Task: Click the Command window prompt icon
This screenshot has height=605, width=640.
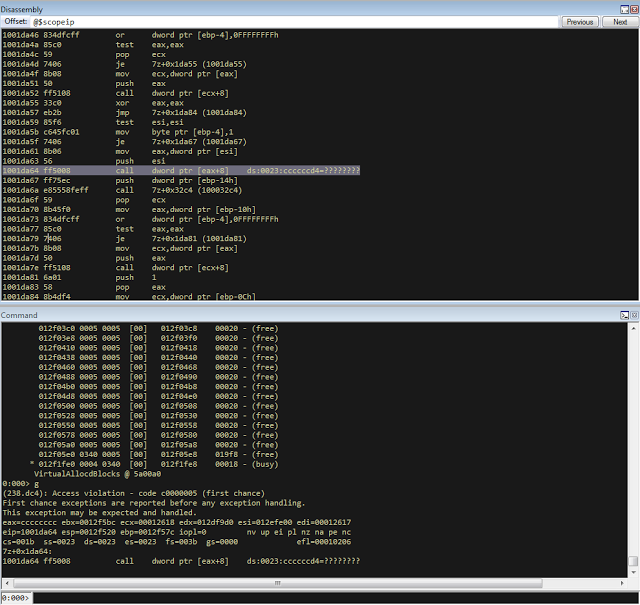Action: click(623, 315)
